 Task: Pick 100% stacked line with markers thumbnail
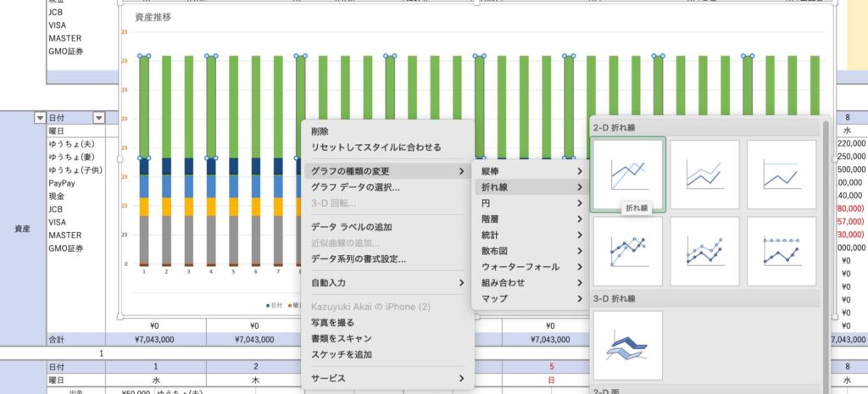[x=781, y=251]
